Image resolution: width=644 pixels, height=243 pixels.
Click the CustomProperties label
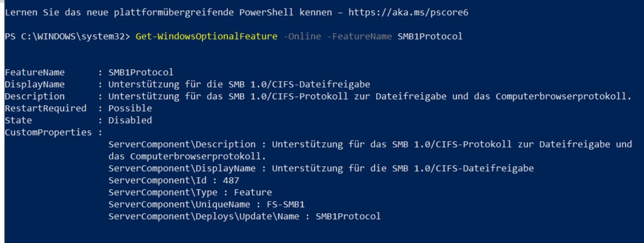(x=48, y=132)
